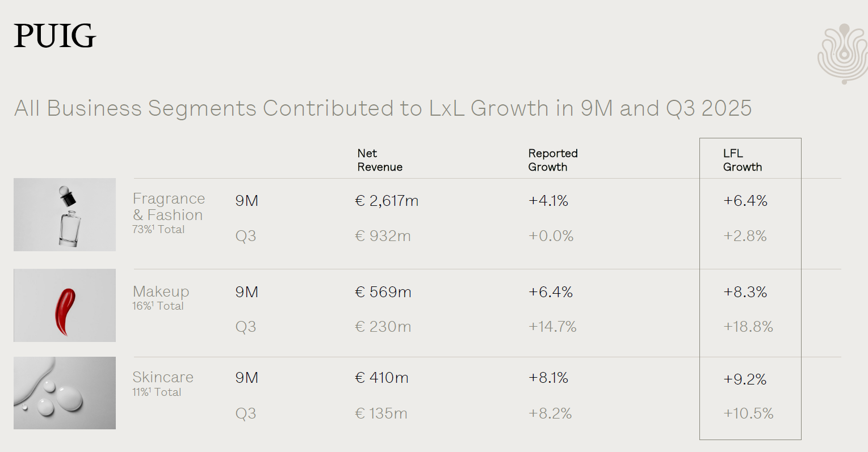Screen dimensions: 868x452
Task: Select the skincare droplets image
Action: point(65,393)
